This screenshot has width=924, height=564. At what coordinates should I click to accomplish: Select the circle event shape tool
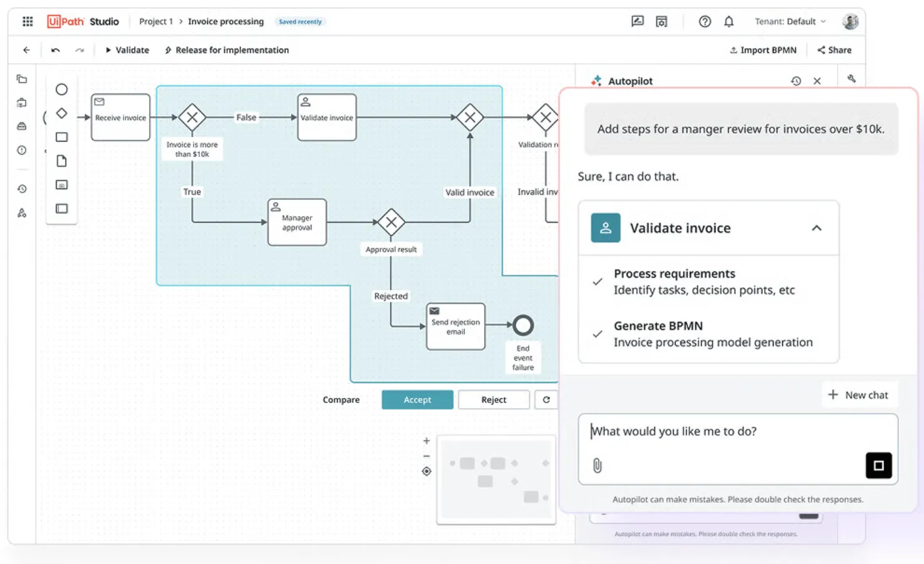(x=61, y=89)
